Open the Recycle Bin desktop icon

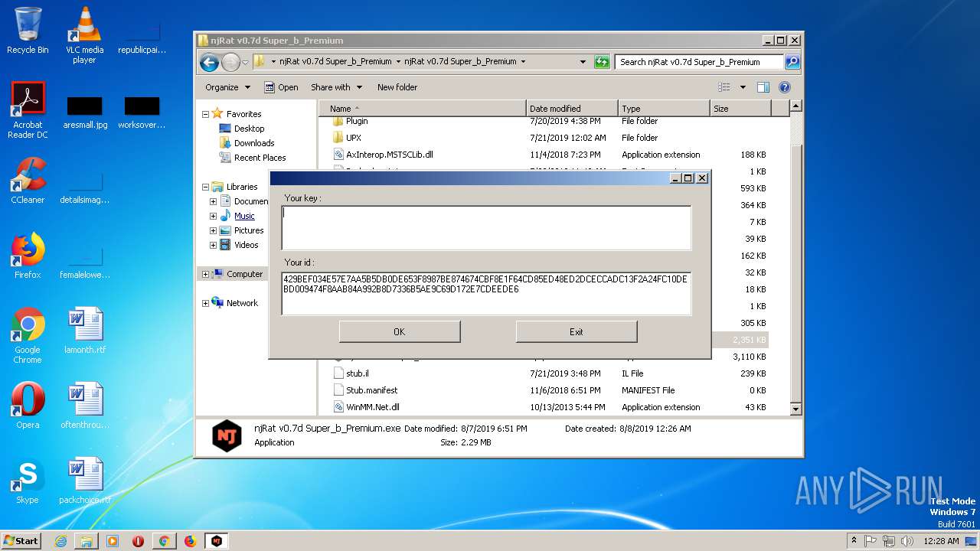[x=28, y=31]
